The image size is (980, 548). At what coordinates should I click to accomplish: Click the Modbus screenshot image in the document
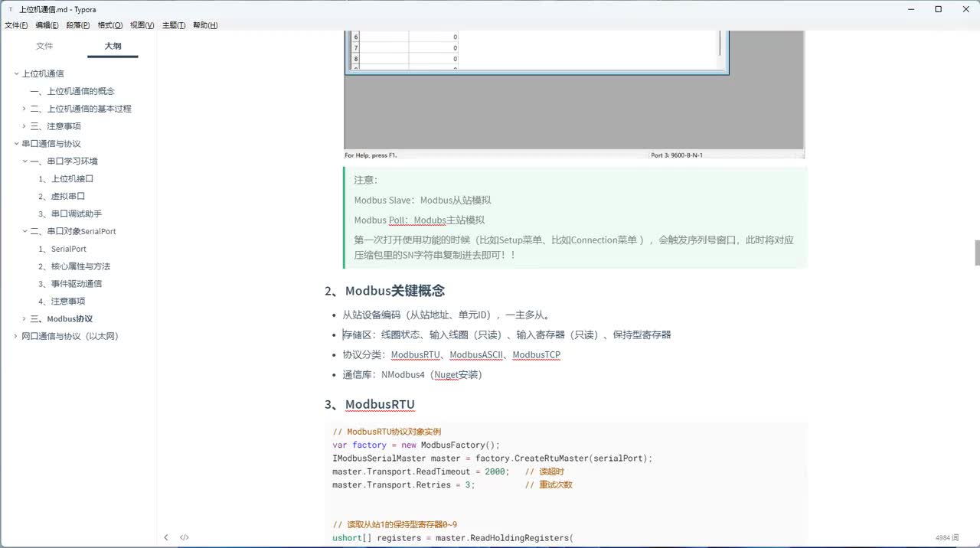[x=574, y=95]
